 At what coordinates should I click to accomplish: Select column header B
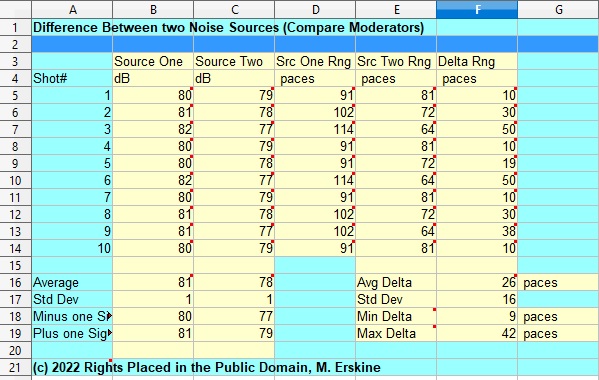(x=153, y=10)
